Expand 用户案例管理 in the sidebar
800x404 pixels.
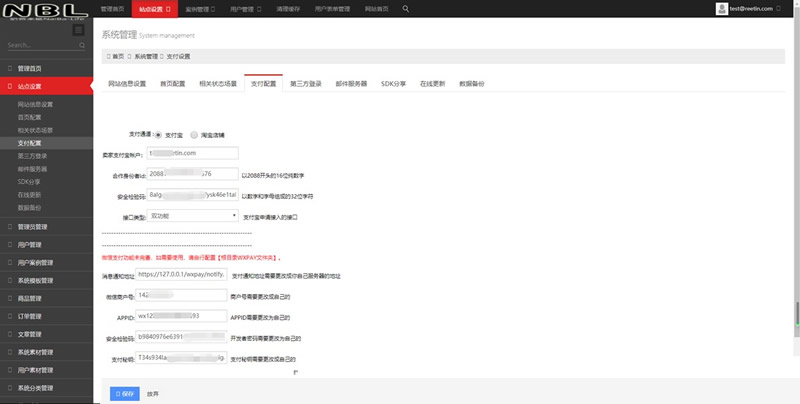click(46, 263)
